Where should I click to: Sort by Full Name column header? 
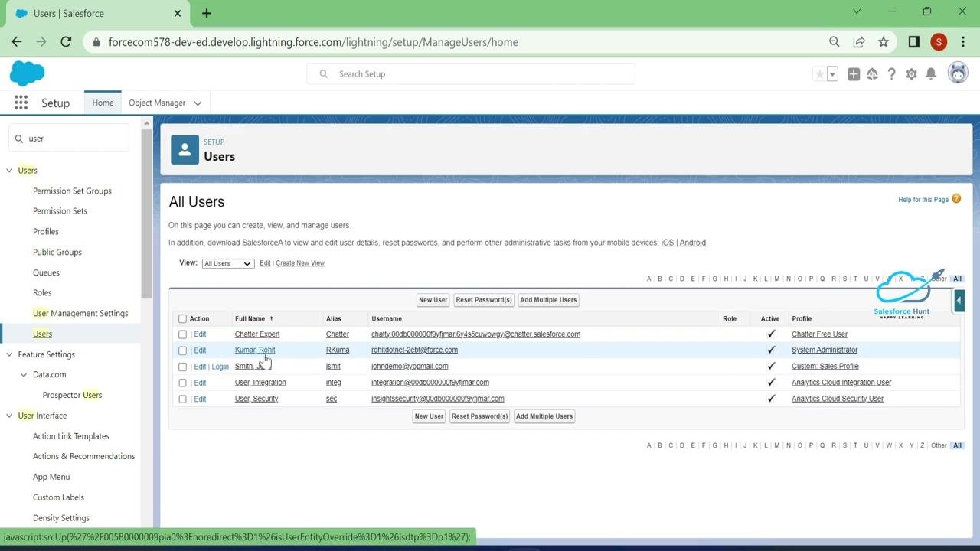250,319
